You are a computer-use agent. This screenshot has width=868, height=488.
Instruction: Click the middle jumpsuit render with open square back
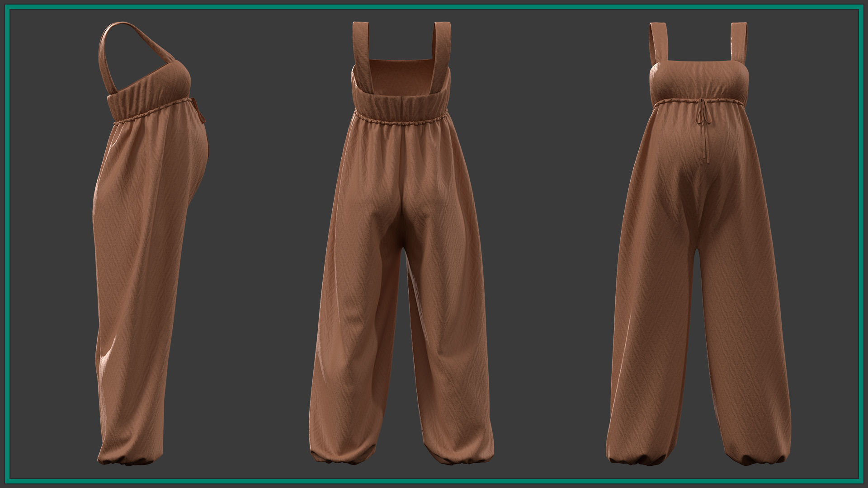pos(401,243)
